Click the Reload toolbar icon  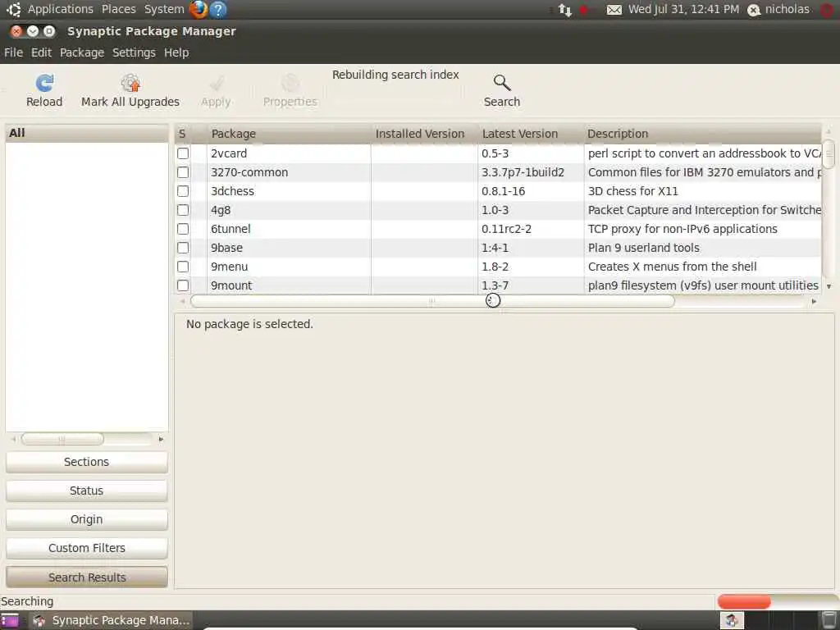point(44,83)
